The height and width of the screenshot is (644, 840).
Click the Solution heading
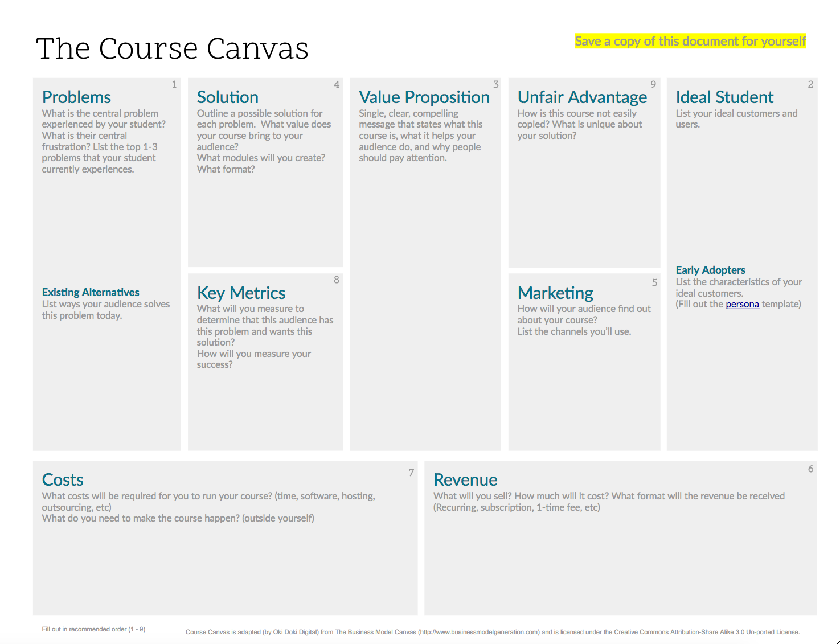pyautogui.click(x=228, y=97)
